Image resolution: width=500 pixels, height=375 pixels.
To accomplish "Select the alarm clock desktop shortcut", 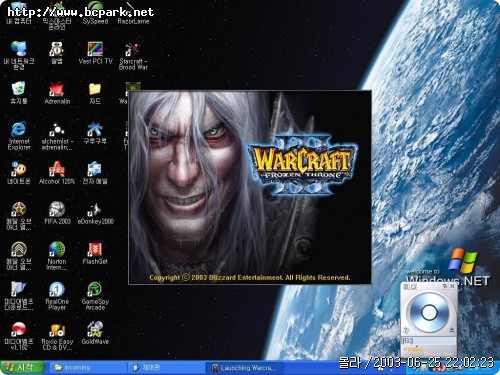I will [57, 53].
